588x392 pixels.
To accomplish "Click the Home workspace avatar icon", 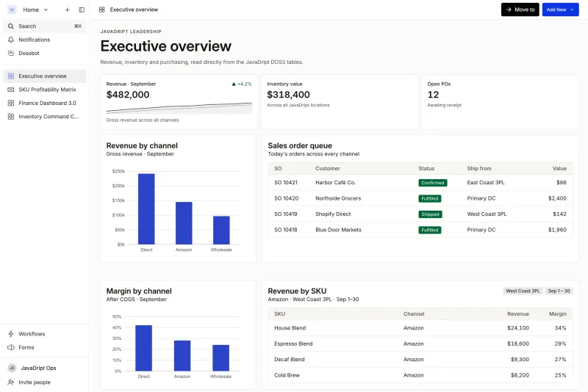I will (12, 10).
